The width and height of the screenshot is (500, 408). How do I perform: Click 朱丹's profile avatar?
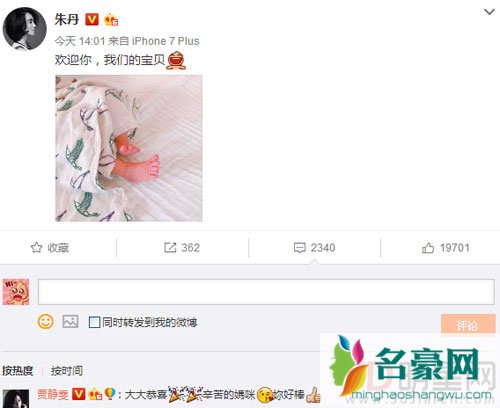[24, 29]
